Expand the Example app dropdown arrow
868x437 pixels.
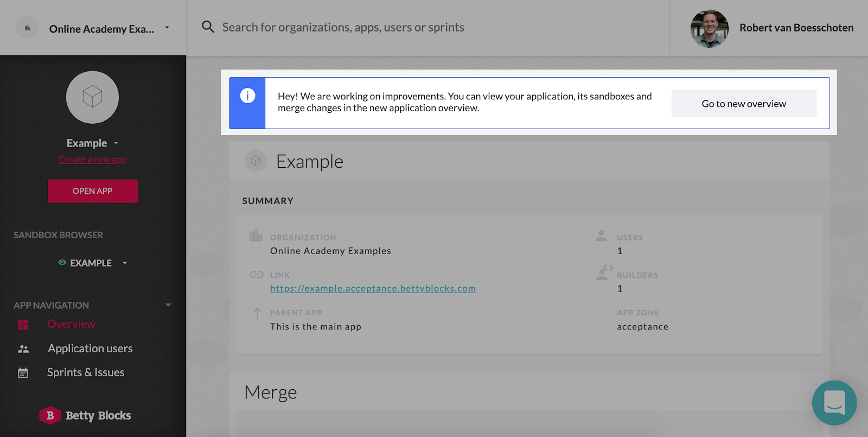coord(116,143)
